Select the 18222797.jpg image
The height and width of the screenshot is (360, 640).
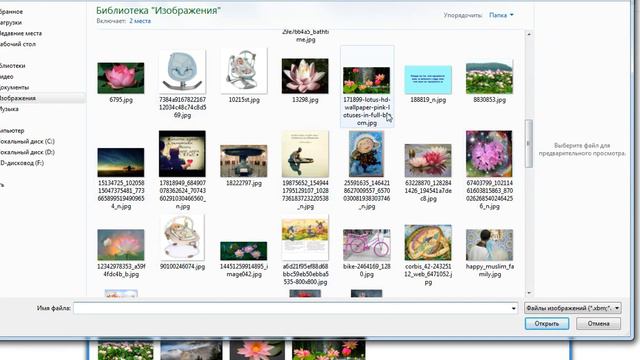pos(244,161)
